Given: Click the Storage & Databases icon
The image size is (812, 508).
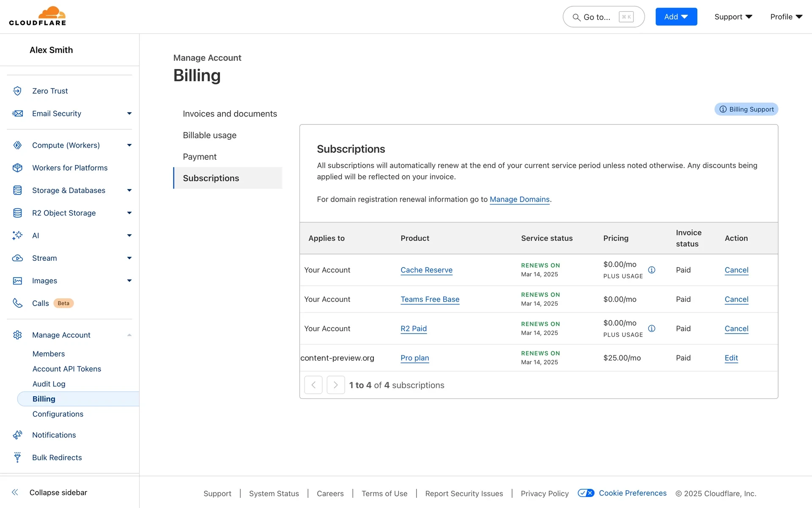Looking at the screenshot, I should [17, 190].
